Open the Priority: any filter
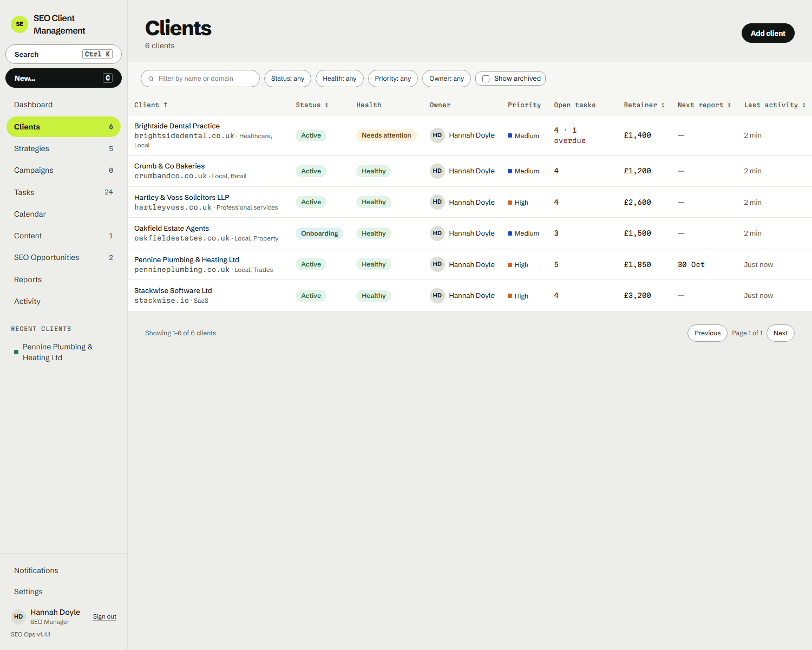 393,79
